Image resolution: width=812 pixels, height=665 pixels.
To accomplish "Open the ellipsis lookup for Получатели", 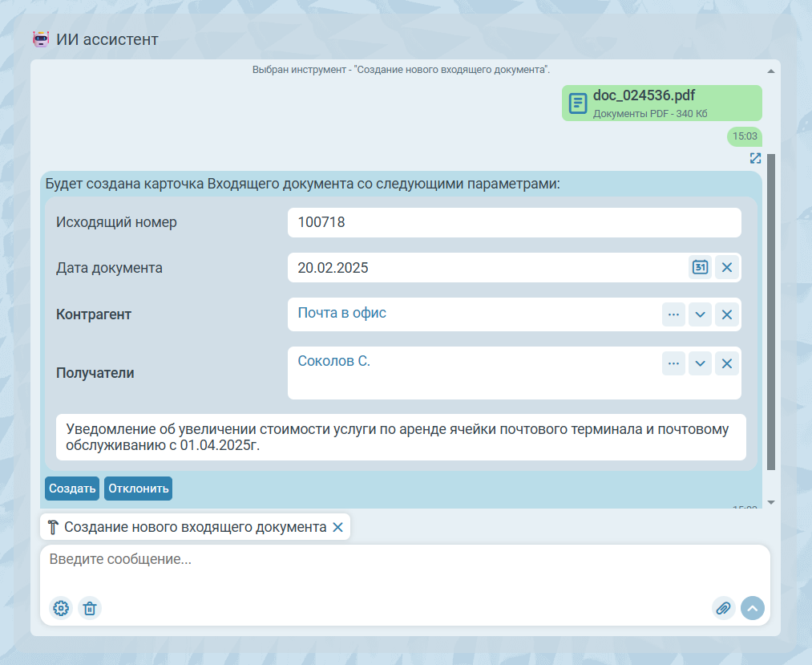I will pyautogui.click(x=673, y=363).
